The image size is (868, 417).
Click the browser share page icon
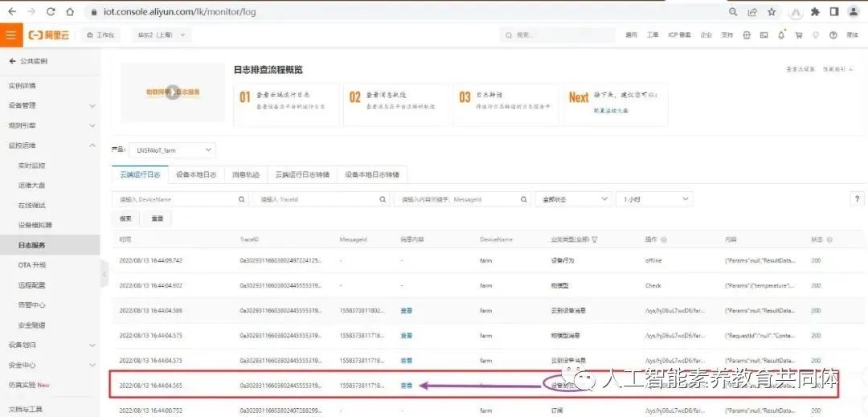pyautogui.click(x=752, y=11)
